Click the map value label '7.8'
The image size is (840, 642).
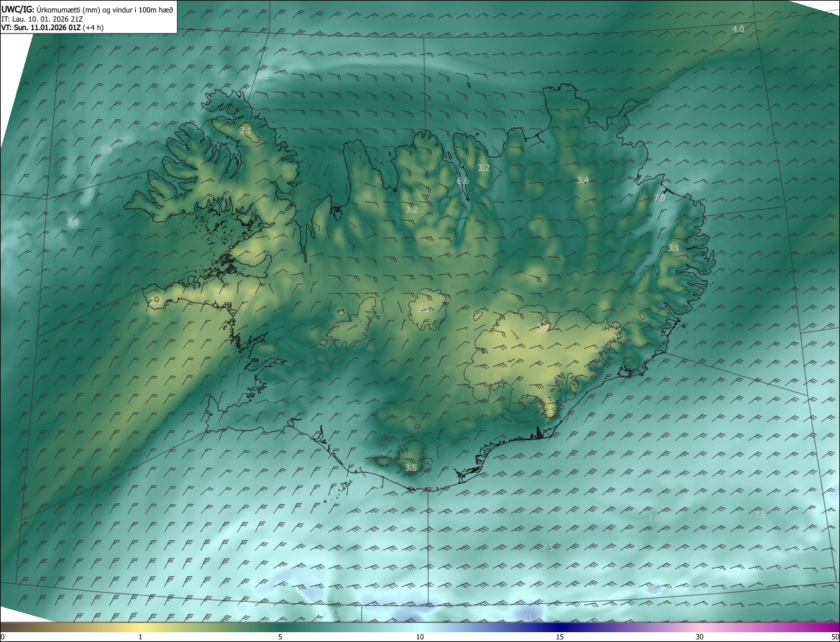coord(760,515)
